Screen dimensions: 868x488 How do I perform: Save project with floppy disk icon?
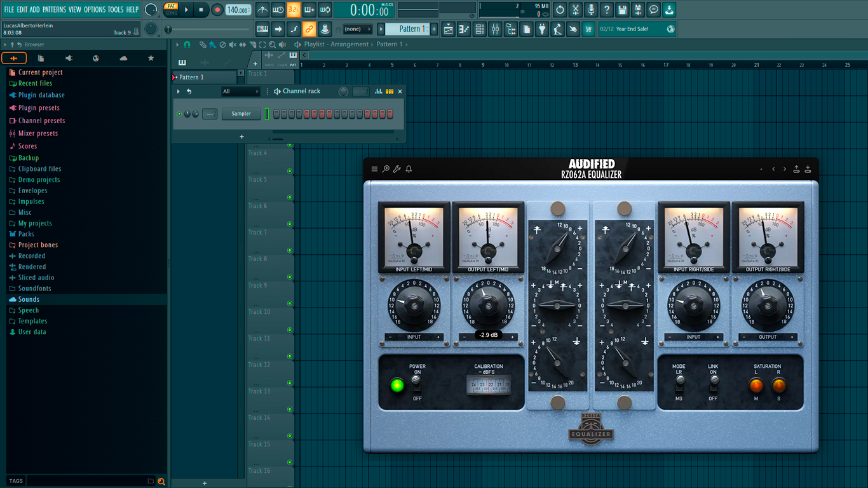click(x=622, y=10)
